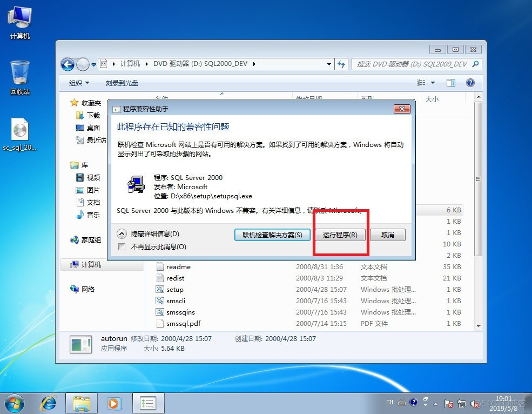
Task: Click the search magnifier icon
Action: click(x=476, y=64)
